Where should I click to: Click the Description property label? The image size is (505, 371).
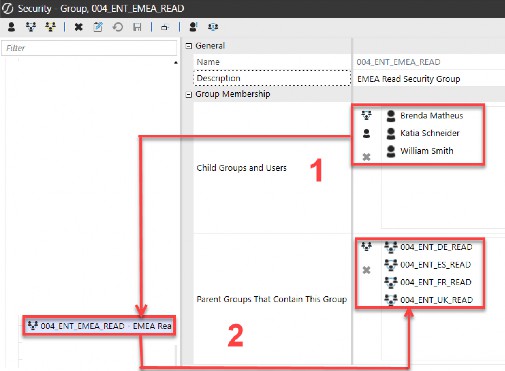click(x=218, y=78)
